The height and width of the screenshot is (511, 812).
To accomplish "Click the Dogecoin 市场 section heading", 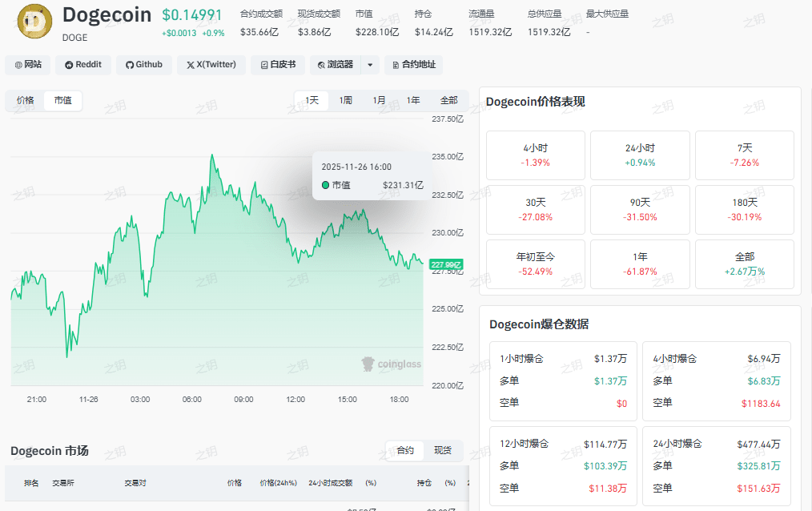I will click(49, 451).
